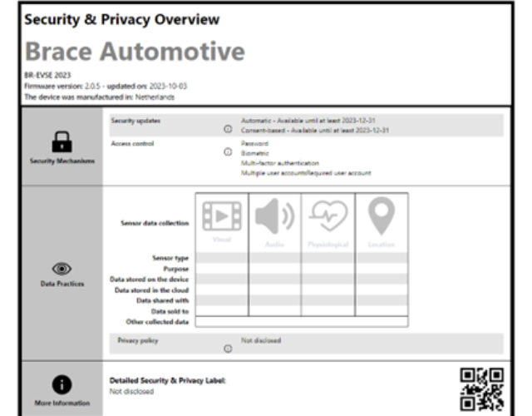Open the info icon for Security updates

pos(228,129)
